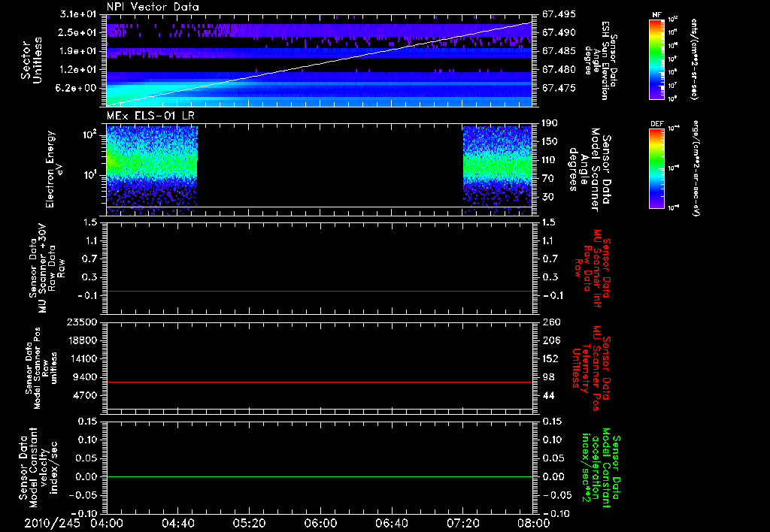
Task: Click the 06:00 time axis label
Action: (x=320, y=521)
